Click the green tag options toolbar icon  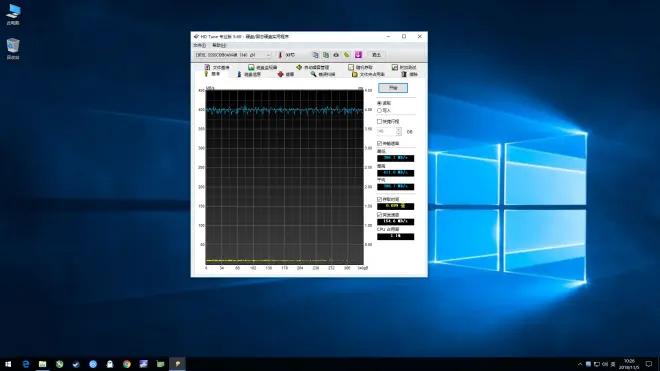click(x=347, y=55)
